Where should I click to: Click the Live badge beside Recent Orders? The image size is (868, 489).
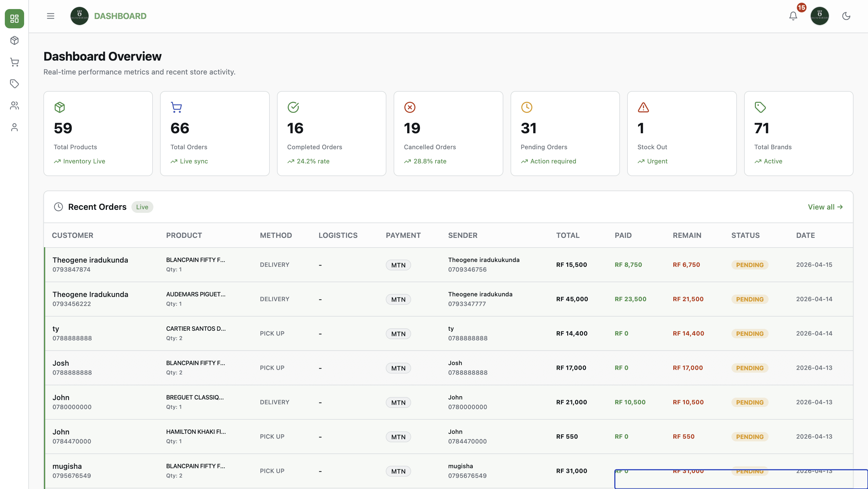142,207
